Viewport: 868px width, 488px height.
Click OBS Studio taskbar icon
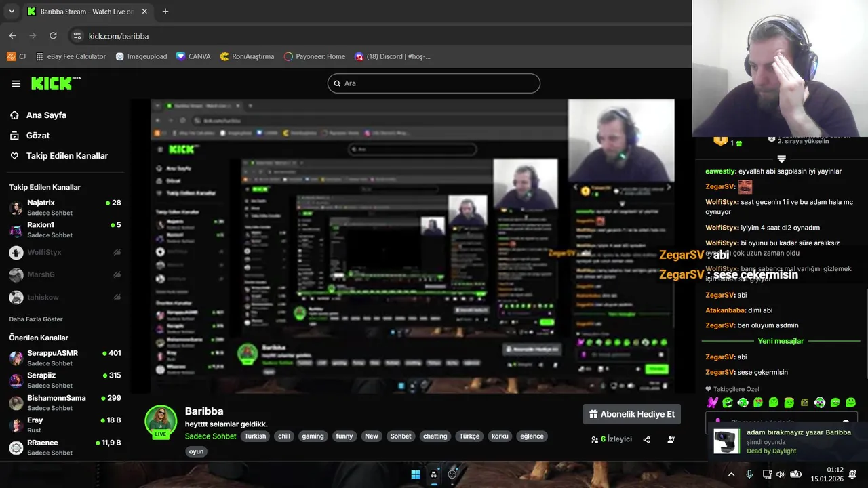(x=452, y=474)
